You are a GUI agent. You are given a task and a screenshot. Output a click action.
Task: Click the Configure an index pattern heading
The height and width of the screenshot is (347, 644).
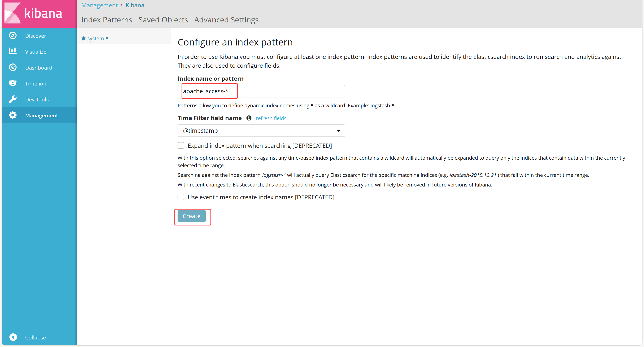235,42
